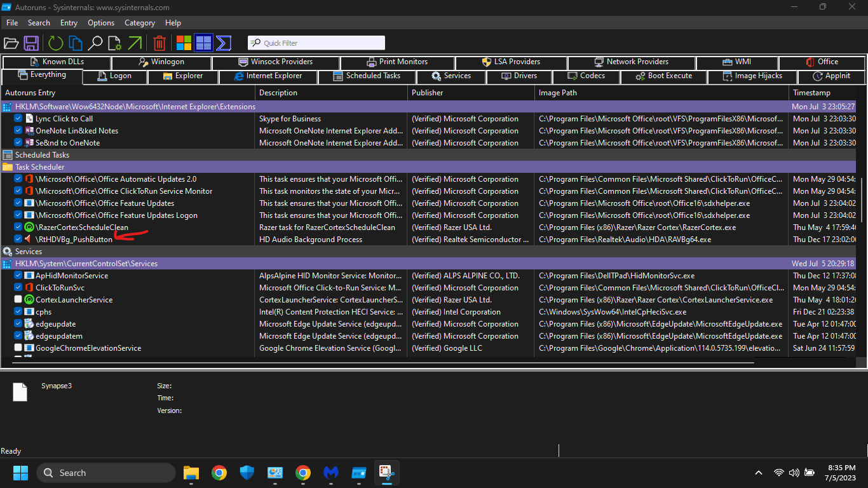This screenshot has width=868, height=488.
Task: Switch to the Known DLLs tab
Action: [57, 62]
